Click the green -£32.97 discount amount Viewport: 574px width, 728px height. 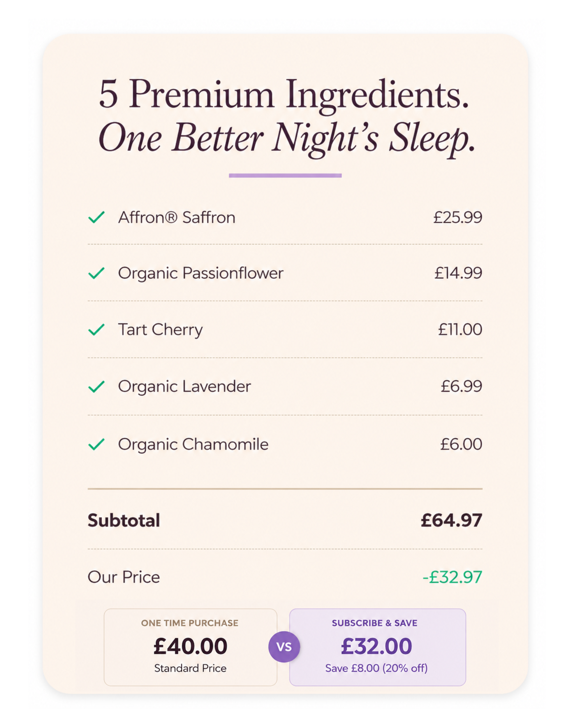[452, 577]
